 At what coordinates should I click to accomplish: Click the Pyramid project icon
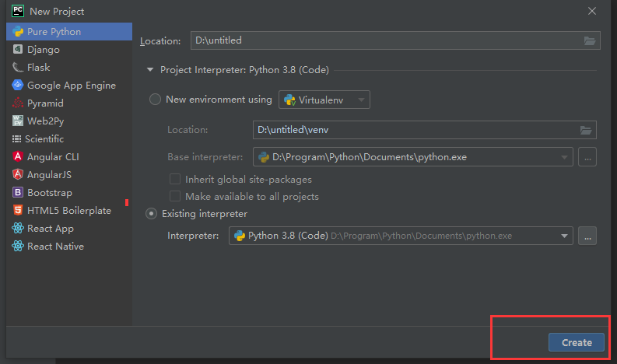(x=18, y=103)
